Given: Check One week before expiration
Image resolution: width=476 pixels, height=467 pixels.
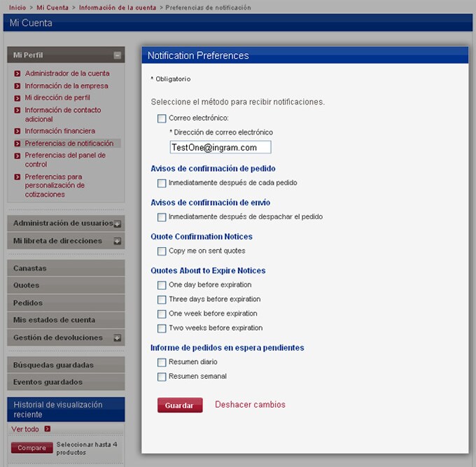Looking at the screenshot, I should coord(162,314).
